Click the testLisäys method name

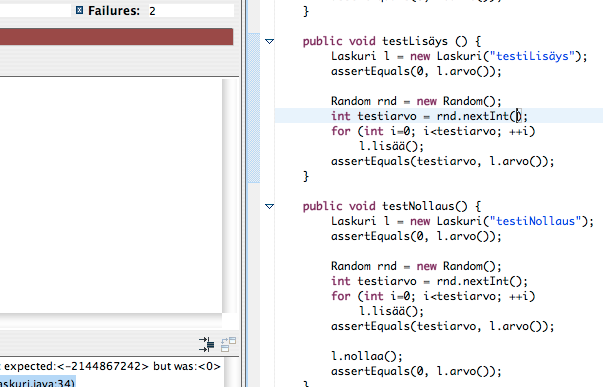click(415, 41)
